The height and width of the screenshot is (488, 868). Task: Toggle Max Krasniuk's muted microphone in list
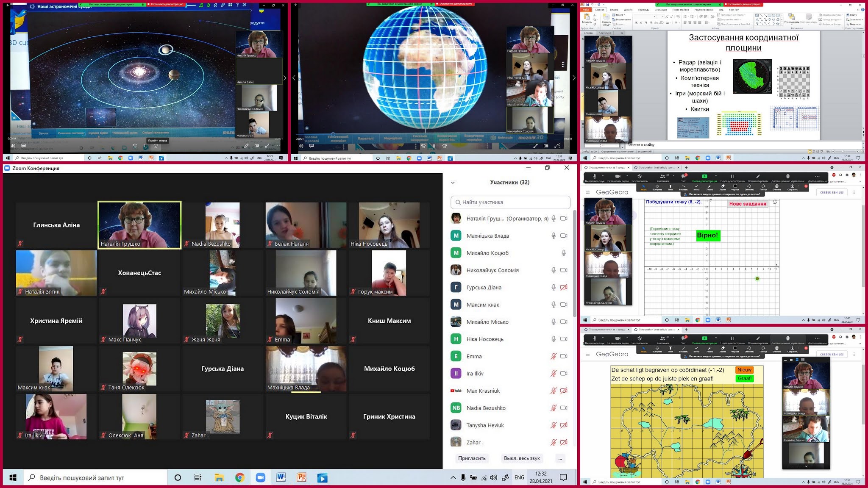pos(554,391)
